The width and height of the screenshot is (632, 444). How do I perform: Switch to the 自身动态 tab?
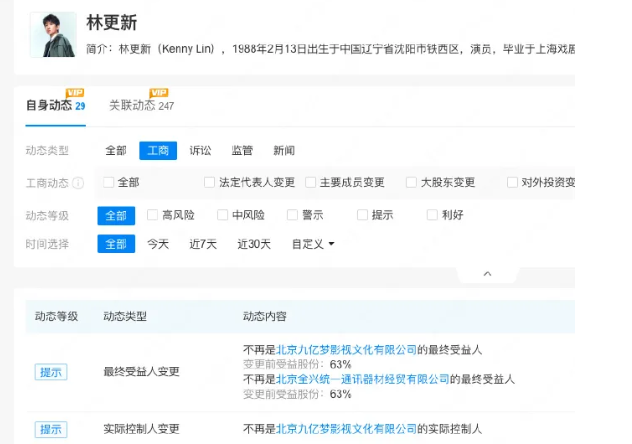pos(56,106)
